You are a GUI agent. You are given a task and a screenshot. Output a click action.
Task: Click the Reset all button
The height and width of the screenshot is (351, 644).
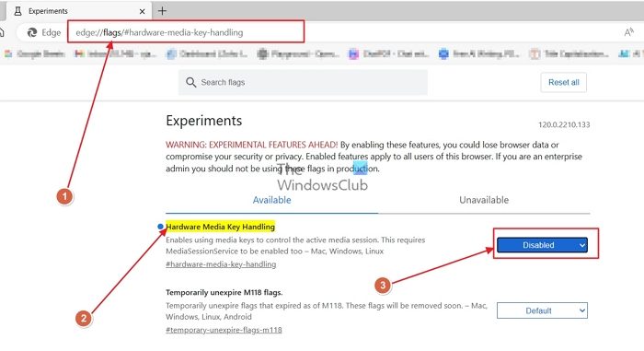(x=563, y=82)
